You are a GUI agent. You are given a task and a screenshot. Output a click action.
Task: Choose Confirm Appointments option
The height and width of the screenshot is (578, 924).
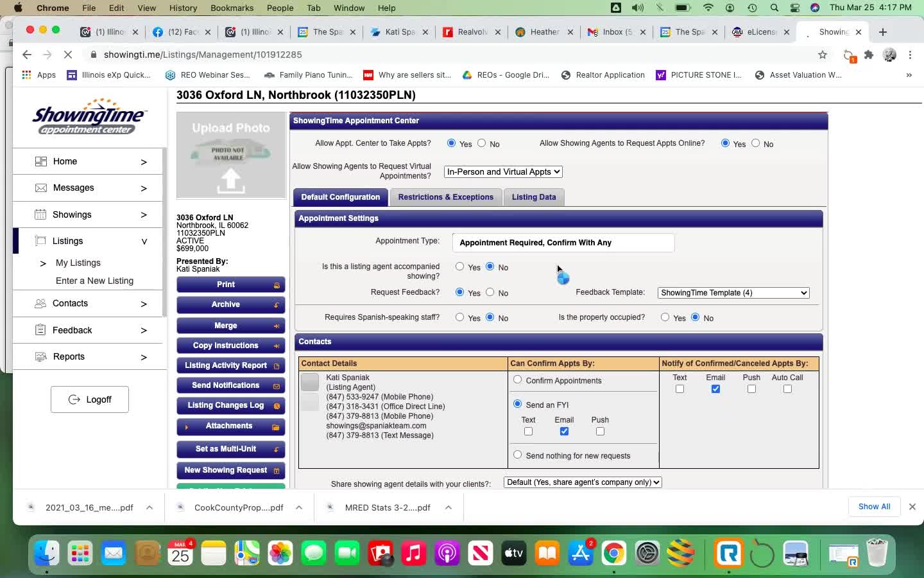[x=517, y=380]
